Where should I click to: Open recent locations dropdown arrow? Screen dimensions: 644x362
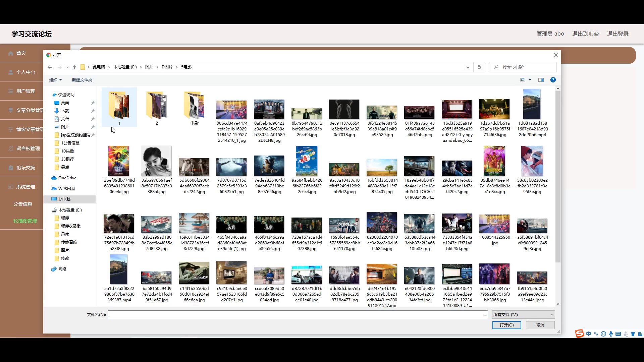pyautogui.click(x=67, y=67)
